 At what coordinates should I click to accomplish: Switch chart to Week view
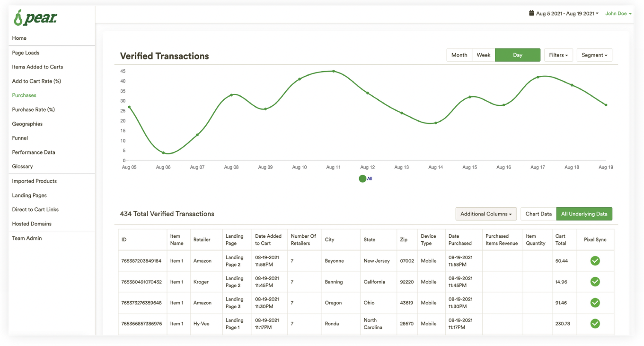483,55
